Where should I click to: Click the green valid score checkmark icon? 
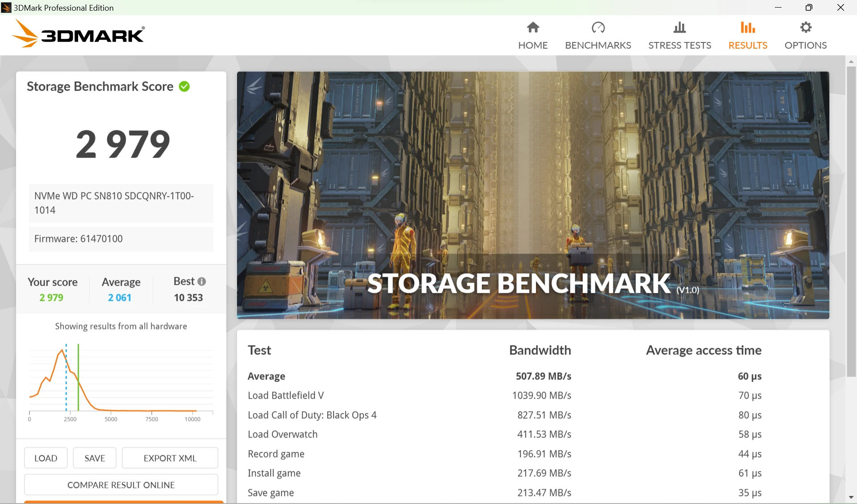tap(184, 87)
